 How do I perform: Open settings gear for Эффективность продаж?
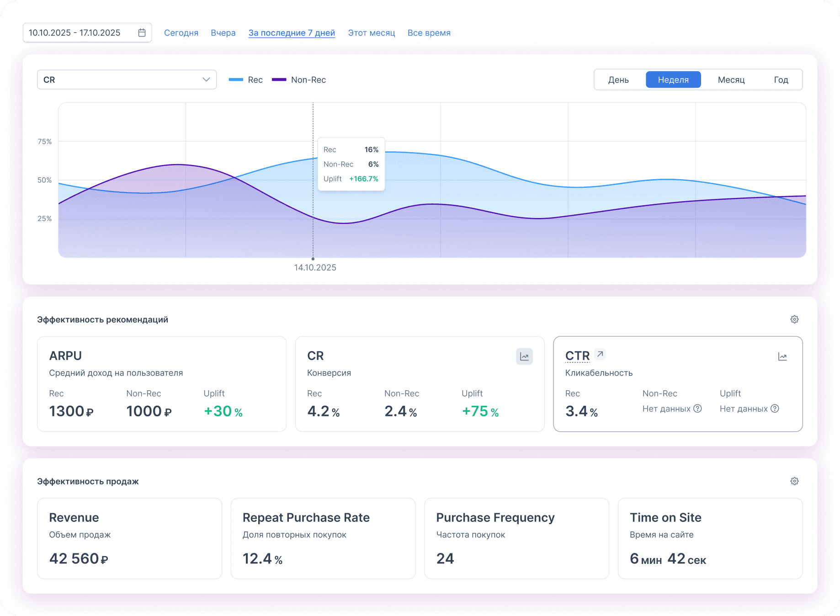pyautogui.click(x=794, y=481)
